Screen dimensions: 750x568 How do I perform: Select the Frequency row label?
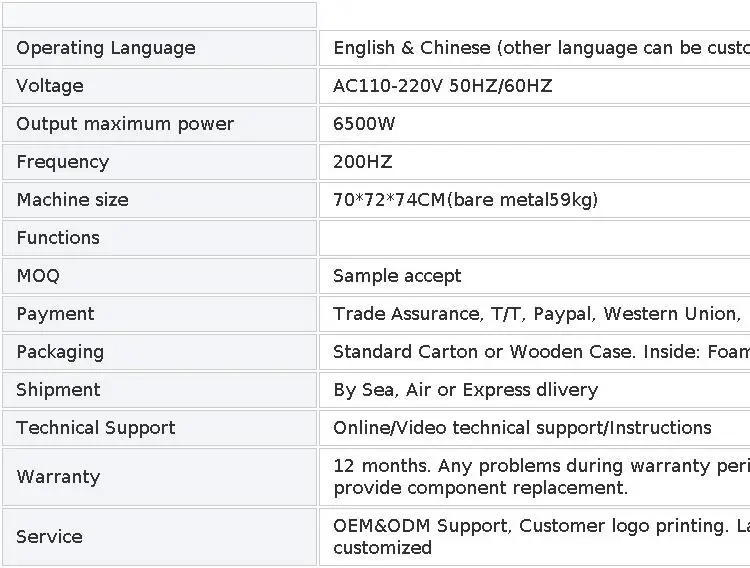tap(63, 162)
